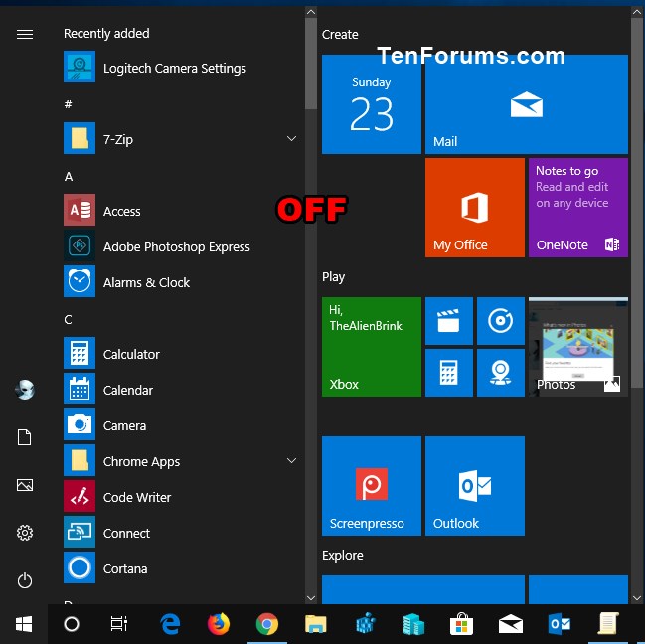Open Logitech Camera Settings app icon
This screenshot has height=644, width=645.
coord(80,67)
